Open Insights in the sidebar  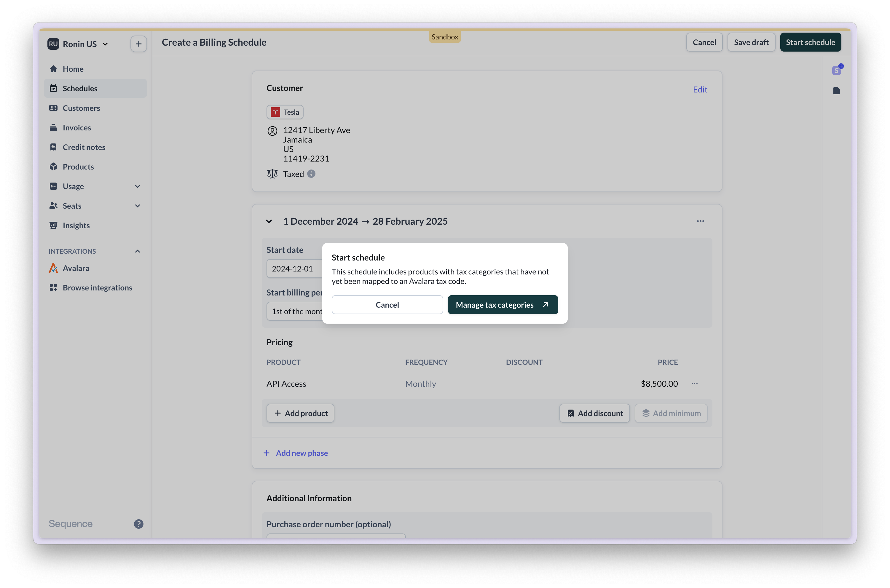coord(95,225)
